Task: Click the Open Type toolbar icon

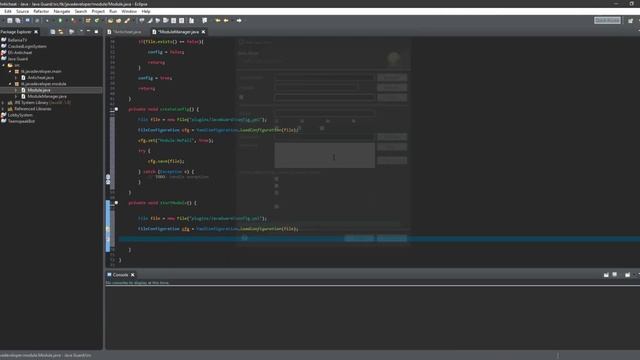Action: (110, 20)
